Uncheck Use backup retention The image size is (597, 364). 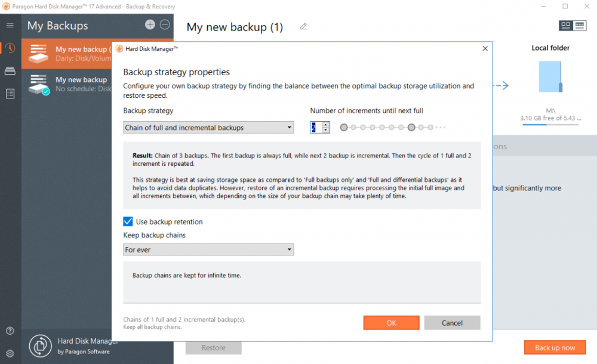(x=128, y=221)
